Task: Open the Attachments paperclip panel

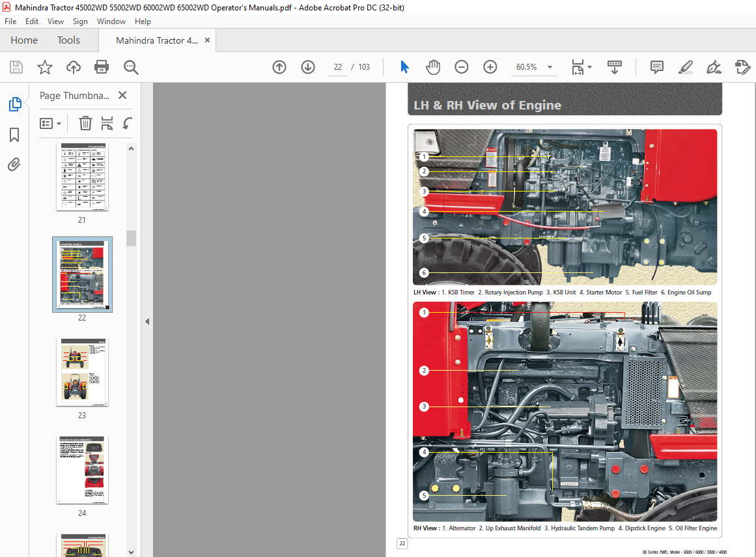Action: pyautogui.click(x=14, y=165)
